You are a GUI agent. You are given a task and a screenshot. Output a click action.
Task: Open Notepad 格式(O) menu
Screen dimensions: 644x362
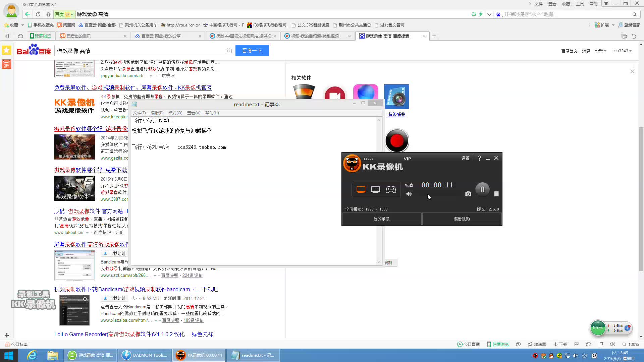(x=175, y=113)
